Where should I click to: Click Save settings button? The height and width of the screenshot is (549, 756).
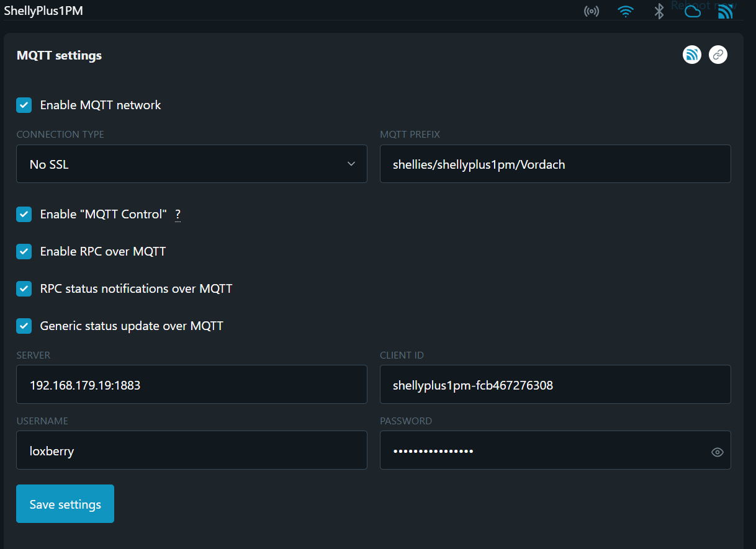pos(65,504)
